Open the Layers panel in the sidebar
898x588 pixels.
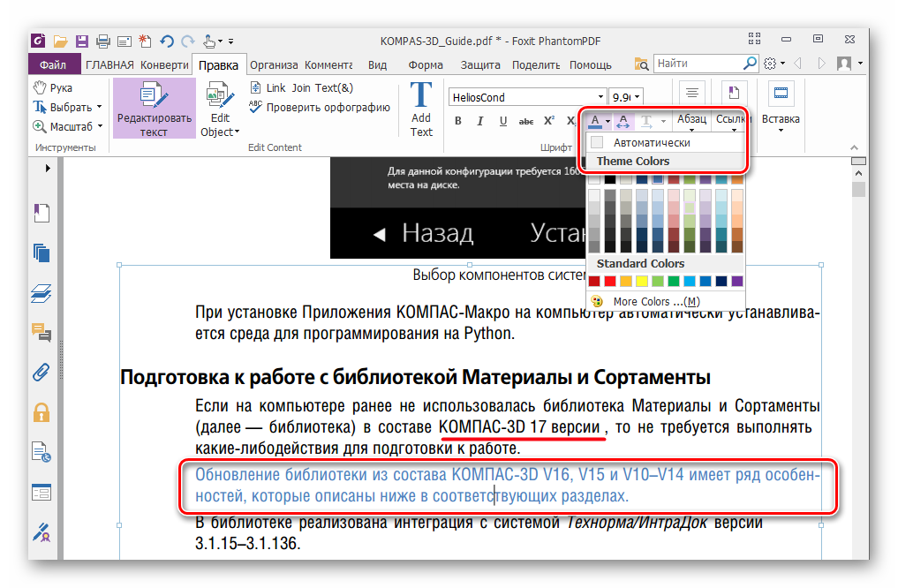[x=42, y=292]
